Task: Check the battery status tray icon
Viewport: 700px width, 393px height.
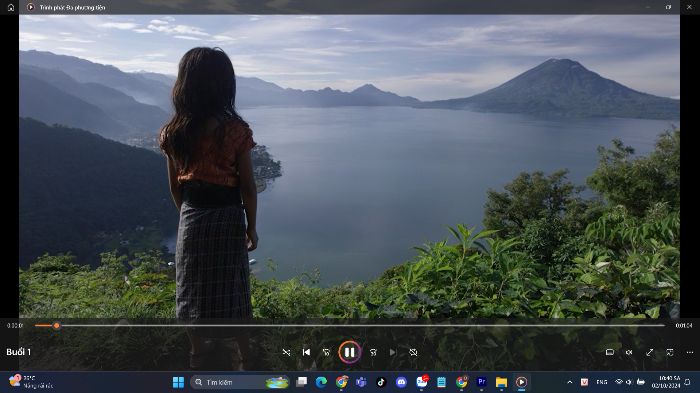Action: (x=641, y=382)
